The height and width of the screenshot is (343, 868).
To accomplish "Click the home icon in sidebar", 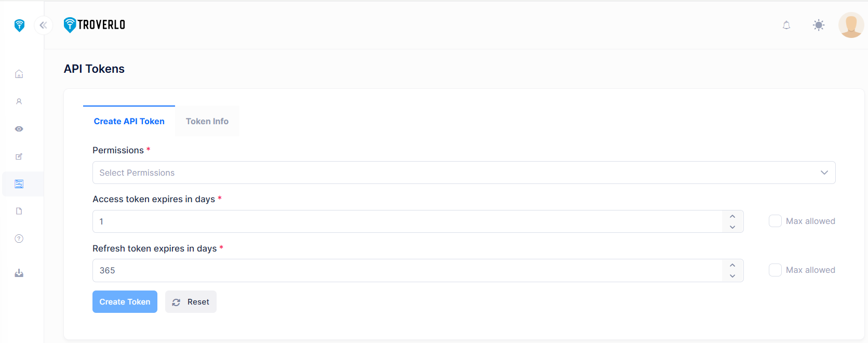I will click(19, 74).
